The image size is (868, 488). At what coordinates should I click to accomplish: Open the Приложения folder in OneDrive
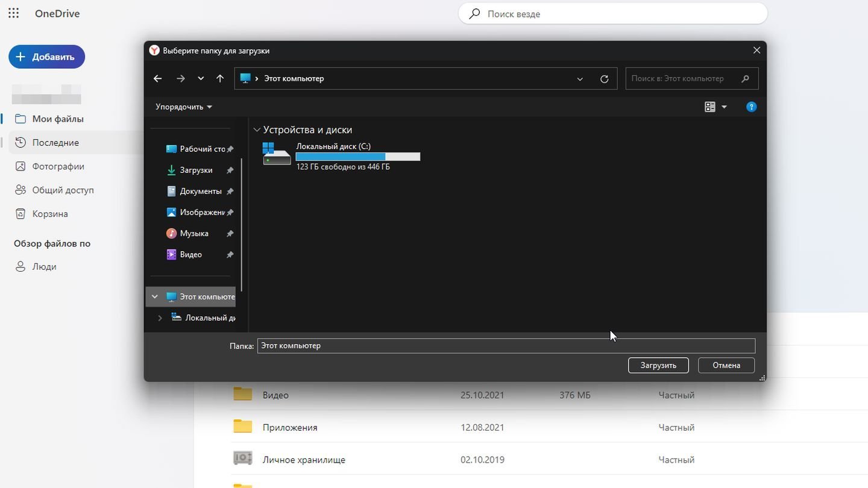coord(290,427)
